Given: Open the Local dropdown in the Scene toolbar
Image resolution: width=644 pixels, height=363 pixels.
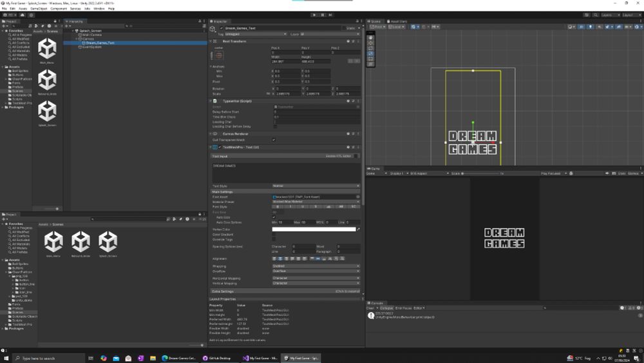Looking at the screenshot, I should click(x=396, y=26).
